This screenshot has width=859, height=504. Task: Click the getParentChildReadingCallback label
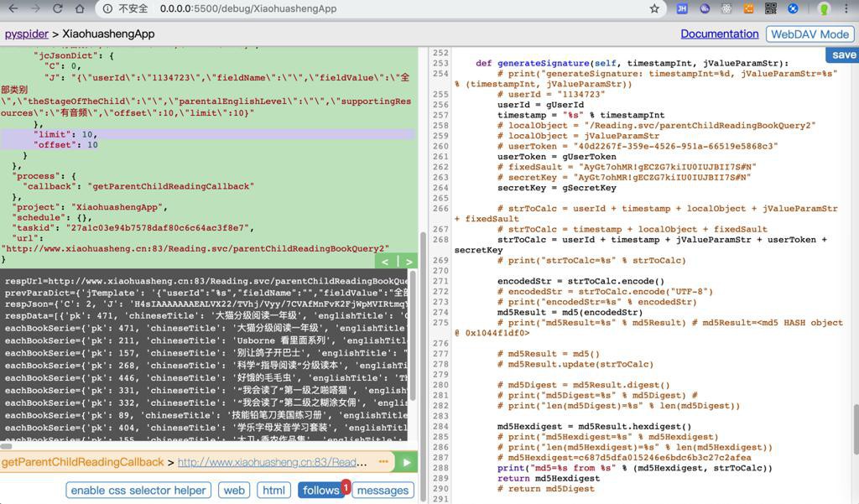(83, 462)
